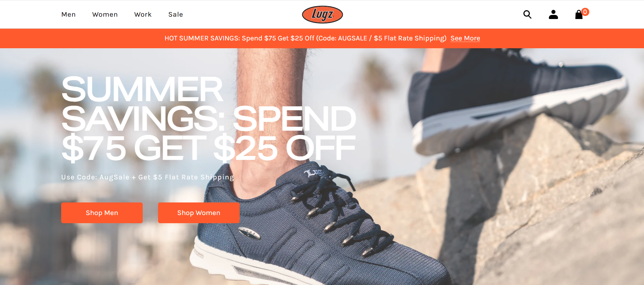Open the Men navigation menu
Viewport: 644px width, 285px height.
click(x=68, y=15)
